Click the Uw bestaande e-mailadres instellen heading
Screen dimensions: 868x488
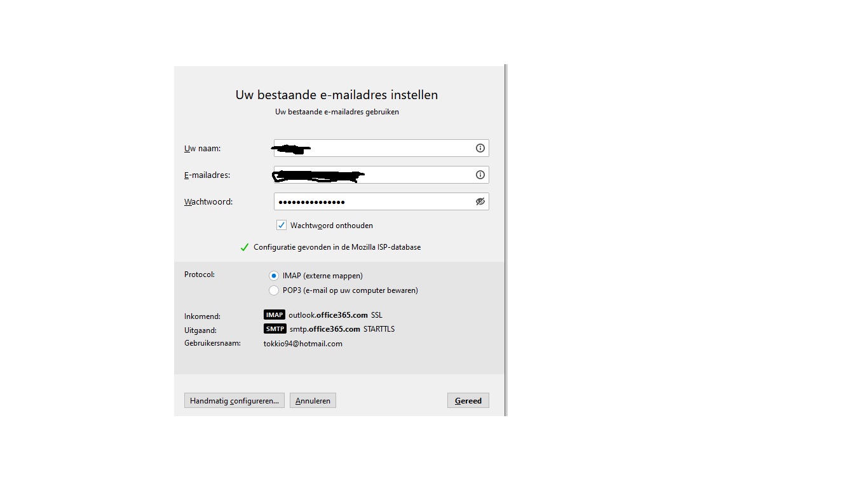tap(337, 95)
